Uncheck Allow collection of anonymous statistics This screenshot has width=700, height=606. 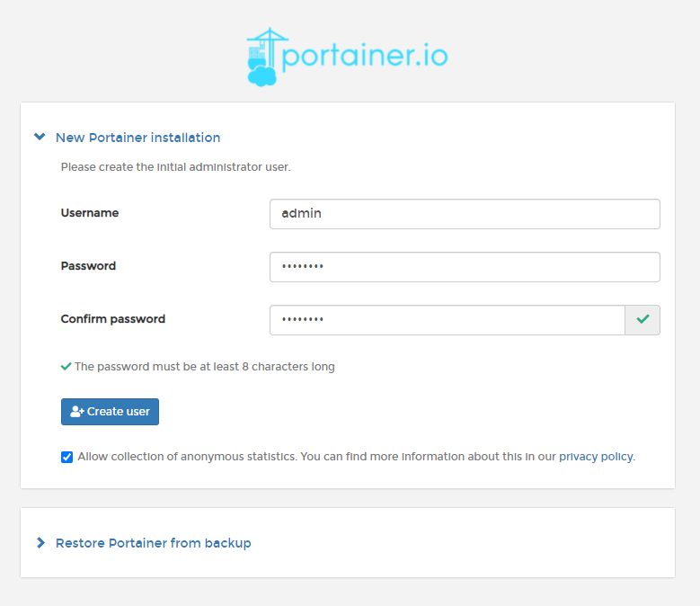(67, 457)
